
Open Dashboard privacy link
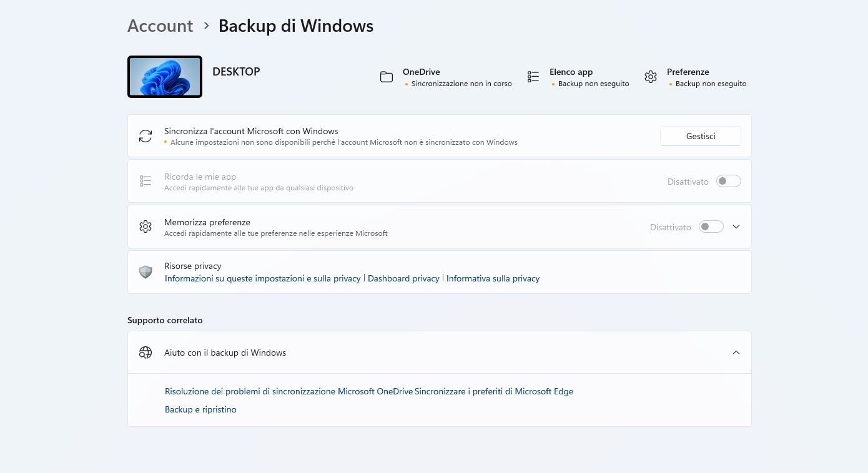[x=403, y=278]
